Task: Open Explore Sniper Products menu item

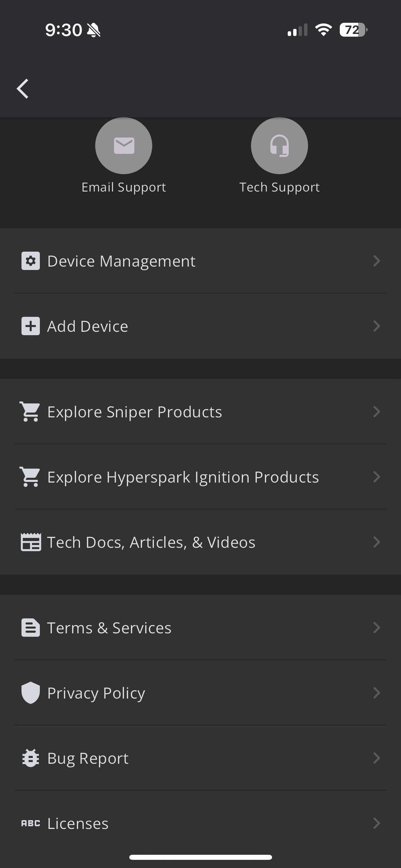Action: 135,412
